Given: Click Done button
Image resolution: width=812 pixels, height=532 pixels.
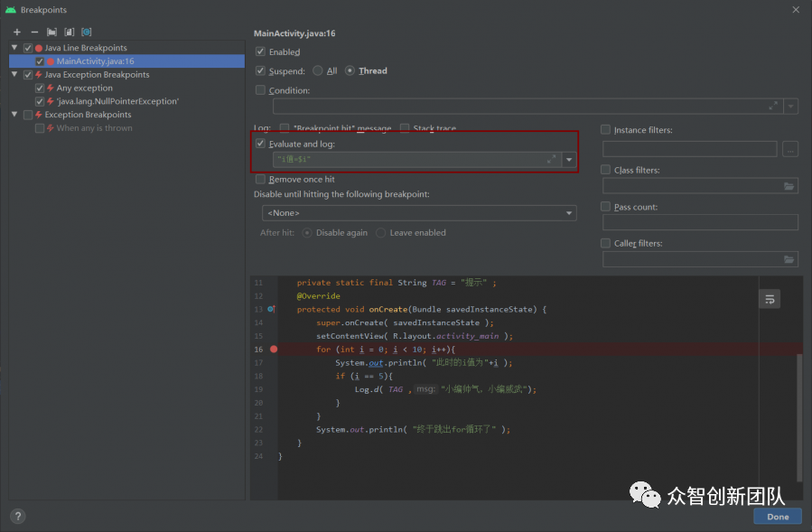Looking at the screenshot, I should tap(778, 517).
